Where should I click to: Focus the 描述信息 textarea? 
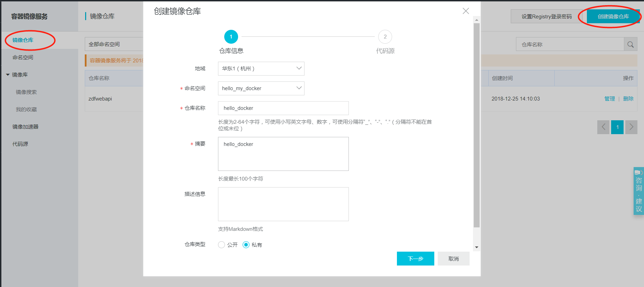pos(283,204)
